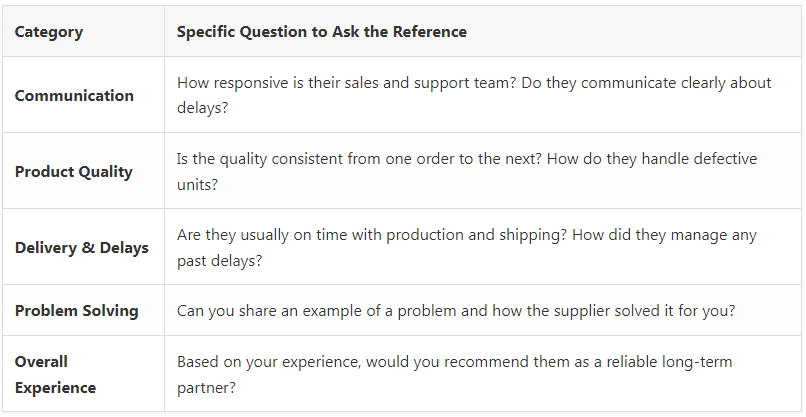806x417 pixels.
Task: Click the word 'partner?' in the last row
Action: [x=207, y=387]
